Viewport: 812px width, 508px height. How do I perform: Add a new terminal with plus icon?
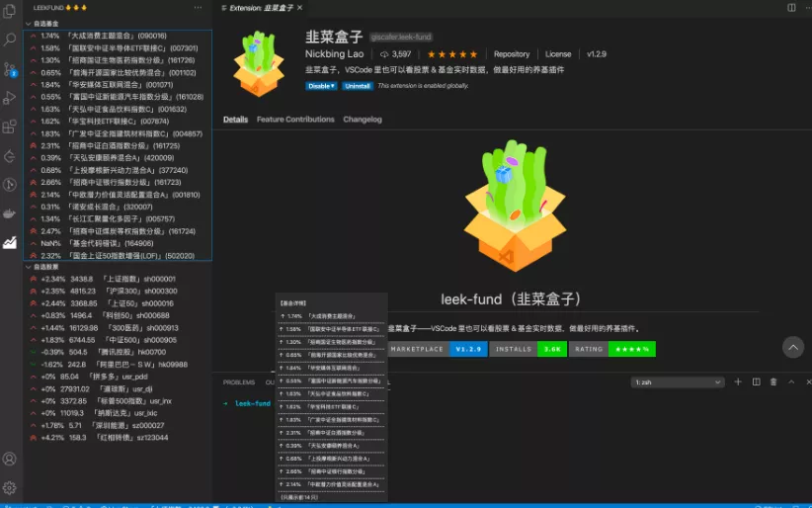[x=738, y=382]
